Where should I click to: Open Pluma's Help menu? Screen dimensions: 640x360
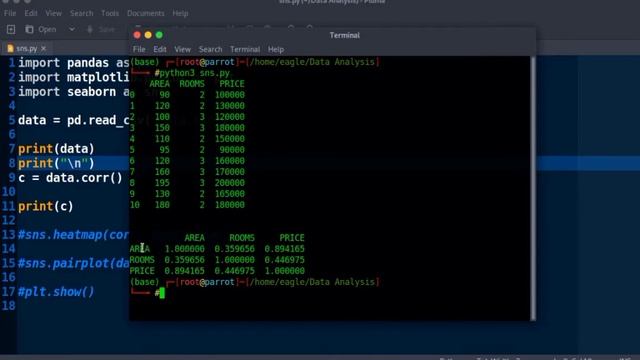tap(180, 13)
